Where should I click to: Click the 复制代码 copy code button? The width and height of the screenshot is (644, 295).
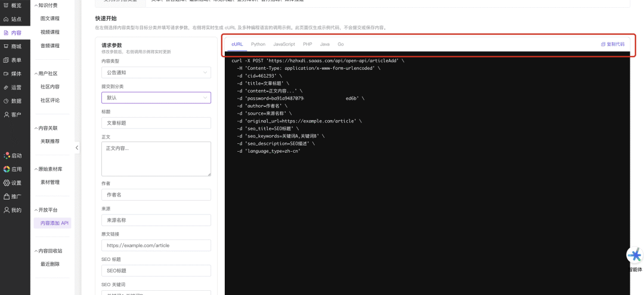[x=612, y=44]
